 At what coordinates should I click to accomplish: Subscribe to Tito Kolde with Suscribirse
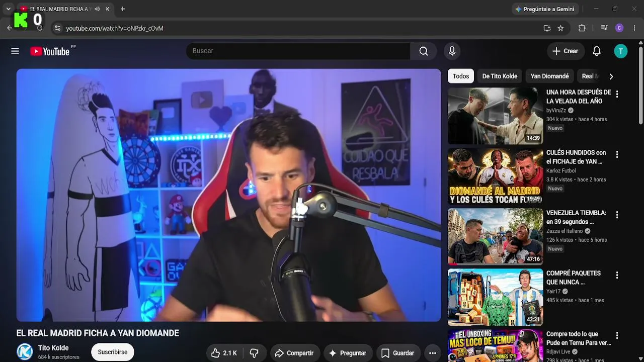tap(113, 352)
